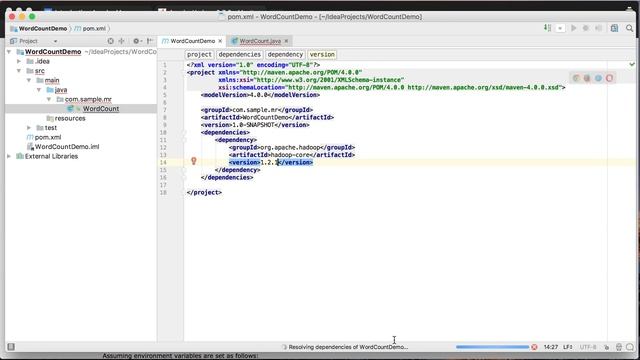The width and height of the screenshot is (640, 360).
Task: Collapse the main folder
Action: point(29,80)
